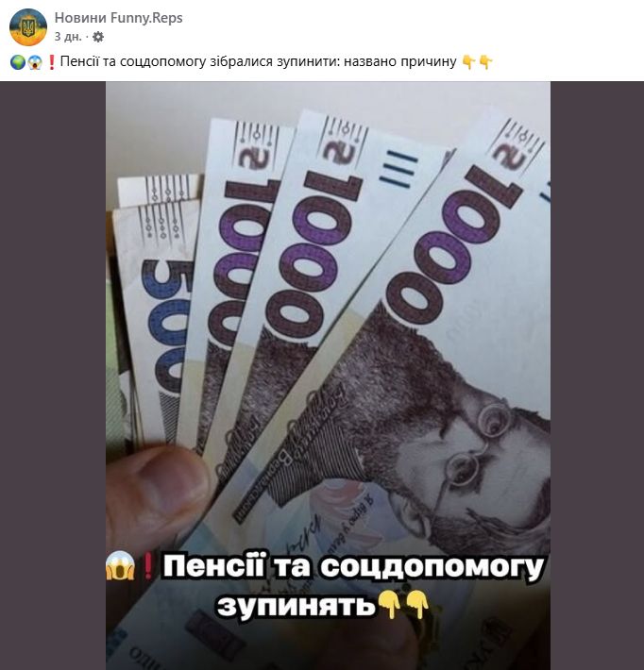This screenshot has width=644, height=670.
Task: Open the Новини Funny.Reps profile avatar
Action: tap(28, 27)
